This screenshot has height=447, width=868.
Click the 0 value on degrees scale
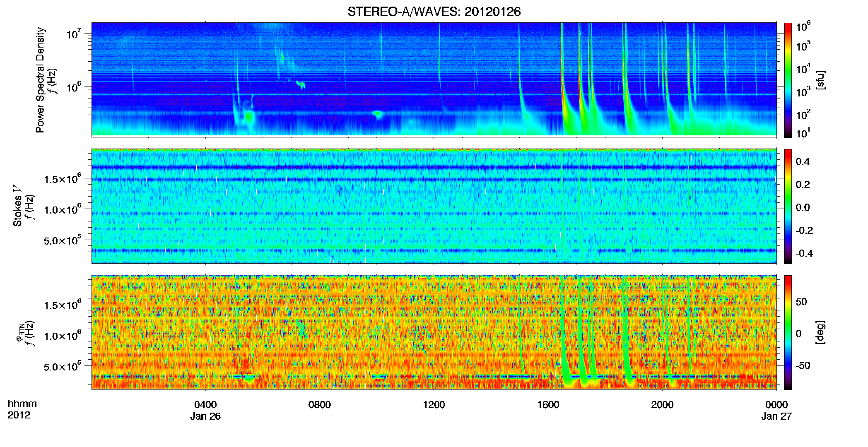coord(798,334)
